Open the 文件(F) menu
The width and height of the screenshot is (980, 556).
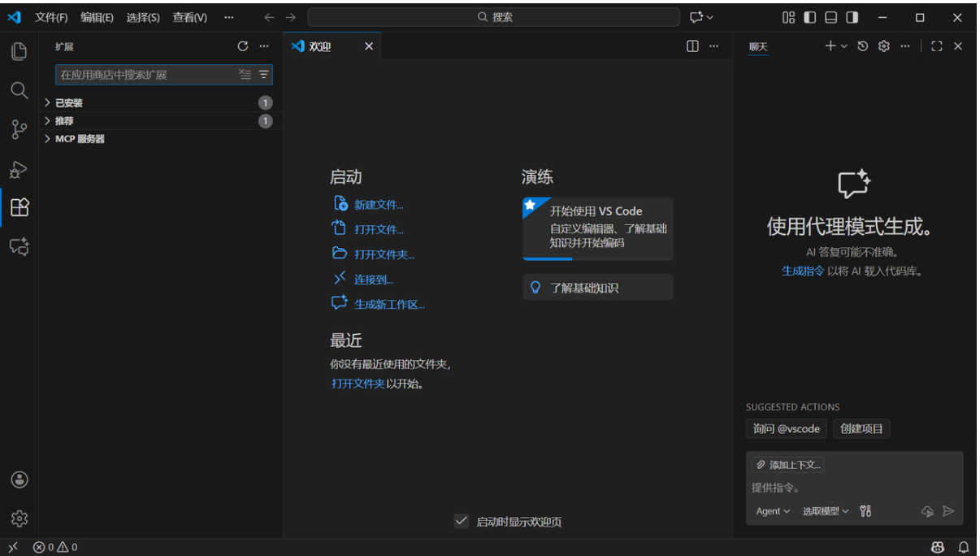(x=51, y=17)
